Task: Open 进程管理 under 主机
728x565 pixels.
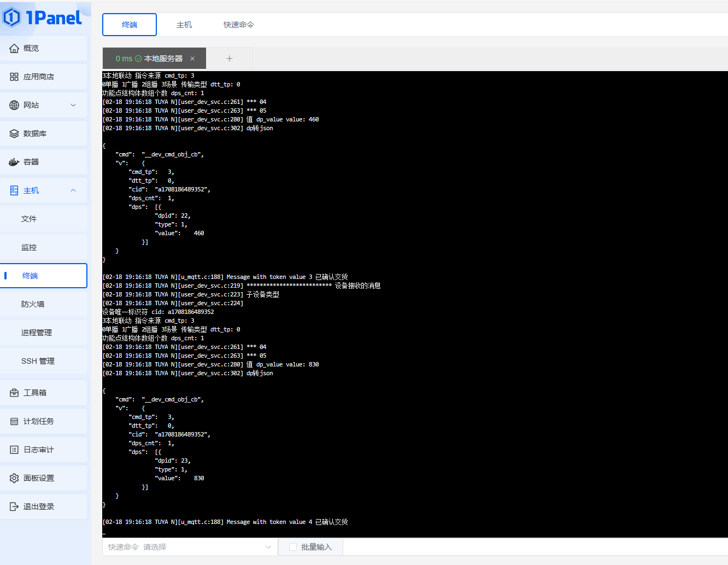Action: click(x=44, y=333)
